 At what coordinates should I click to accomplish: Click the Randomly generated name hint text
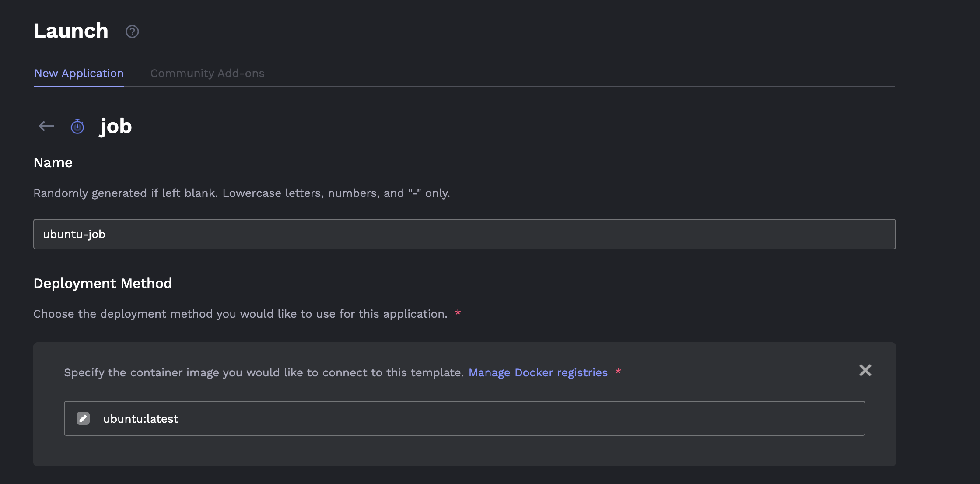point(241,193)
